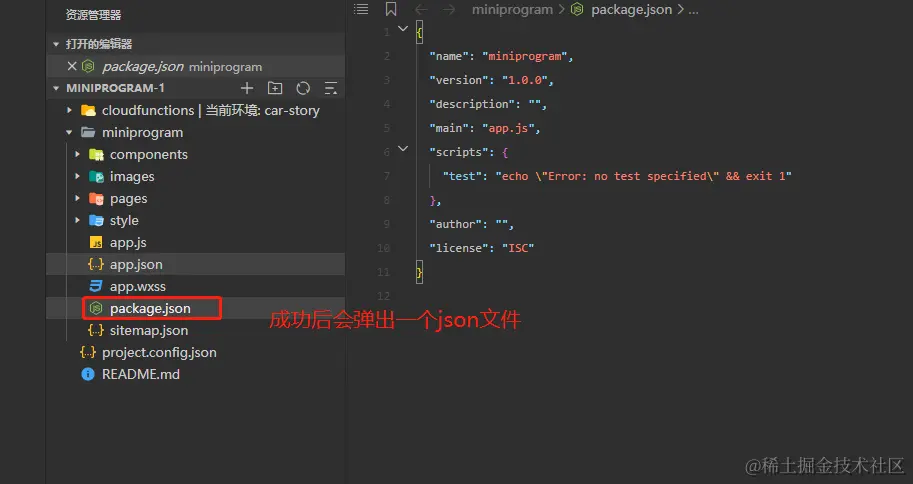This screenshot has height=484, width=913.
Task: Open project.config.json file
Action: (x=158, y=352)
